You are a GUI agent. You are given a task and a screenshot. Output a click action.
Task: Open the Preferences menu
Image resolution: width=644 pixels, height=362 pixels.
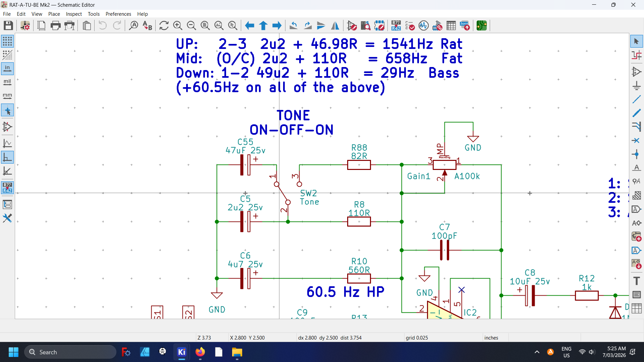[x=118, y=14]
